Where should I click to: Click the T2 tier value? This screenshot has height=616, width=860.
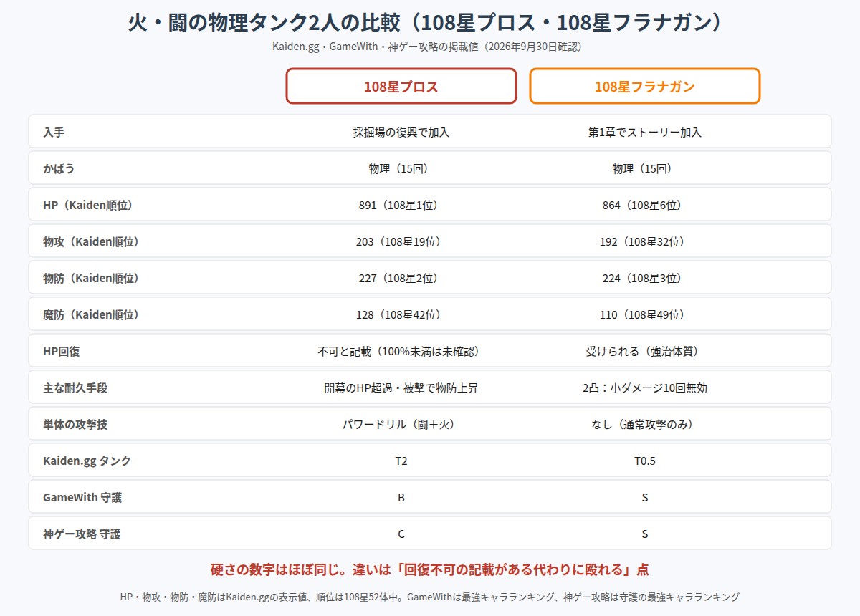pos(401,461)
